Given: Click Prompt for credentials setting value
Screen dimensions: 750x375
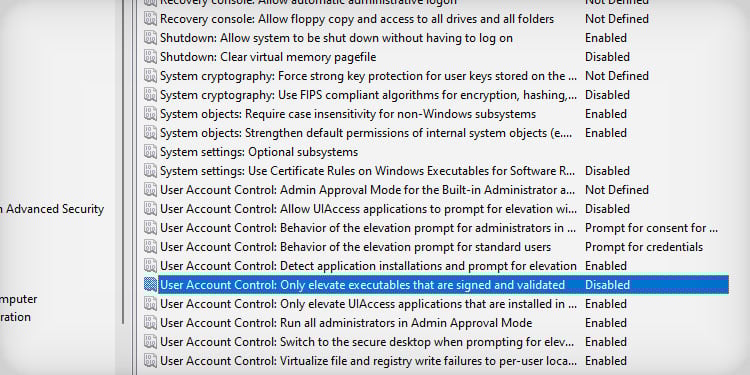Looking at the screenshot, I should 644,247.
